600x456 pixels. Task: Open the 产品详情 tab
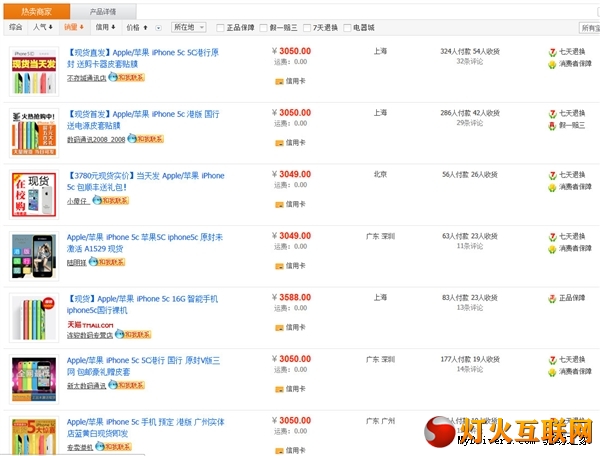103,11
